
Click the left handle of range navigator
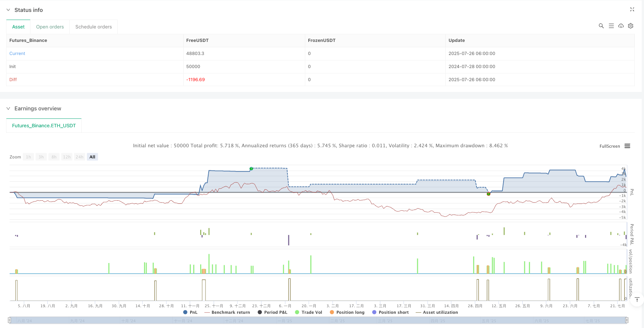pyautogui.click(x=10, y=320)
